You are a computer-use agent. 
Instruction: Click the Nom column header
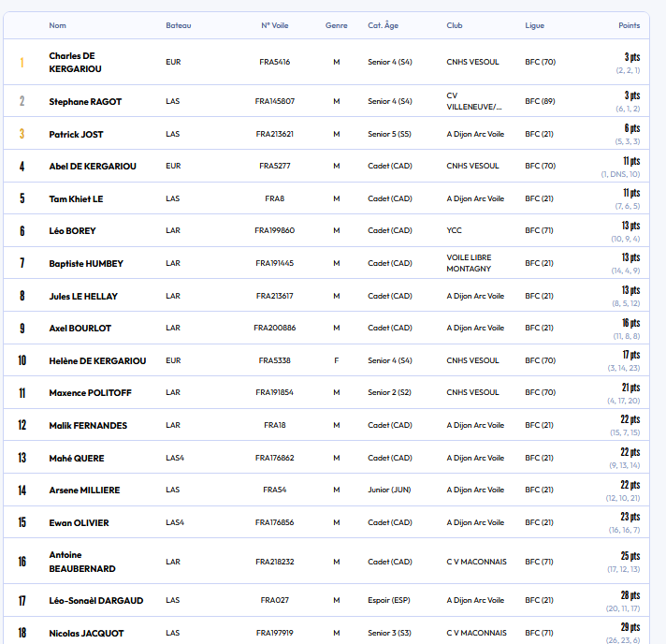(x=57, y=25)
